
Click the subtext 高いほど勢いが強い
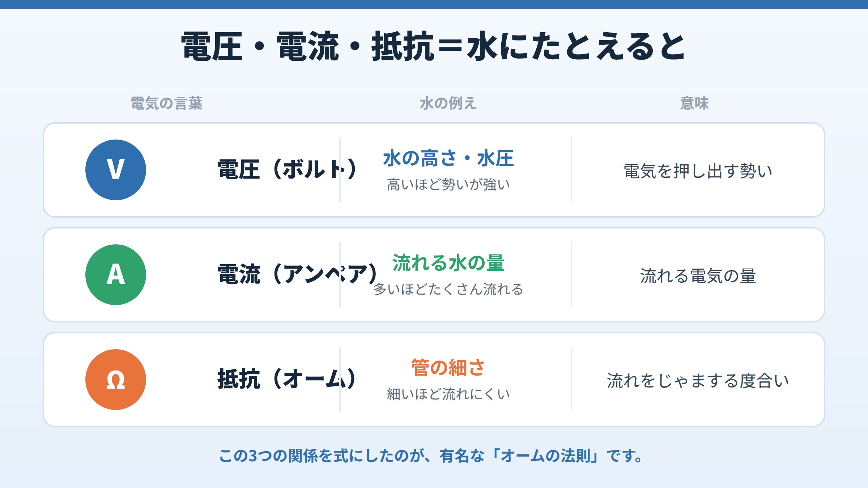pos(448,184)
